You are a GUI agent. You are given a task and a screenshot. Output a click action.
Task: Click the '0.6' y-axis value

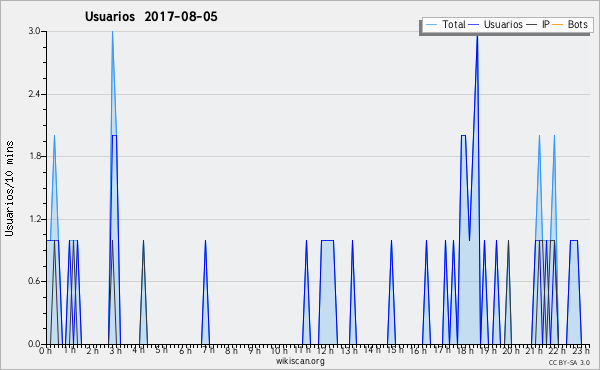[x=34, y=281]
